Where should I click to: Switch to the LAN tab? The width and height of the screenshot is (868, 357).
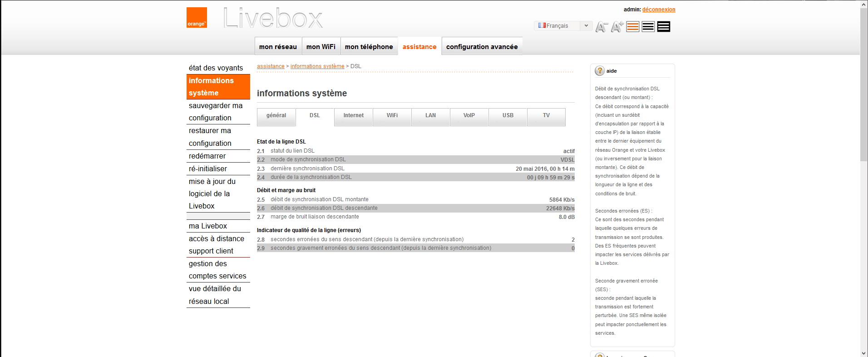click(430, 116)
